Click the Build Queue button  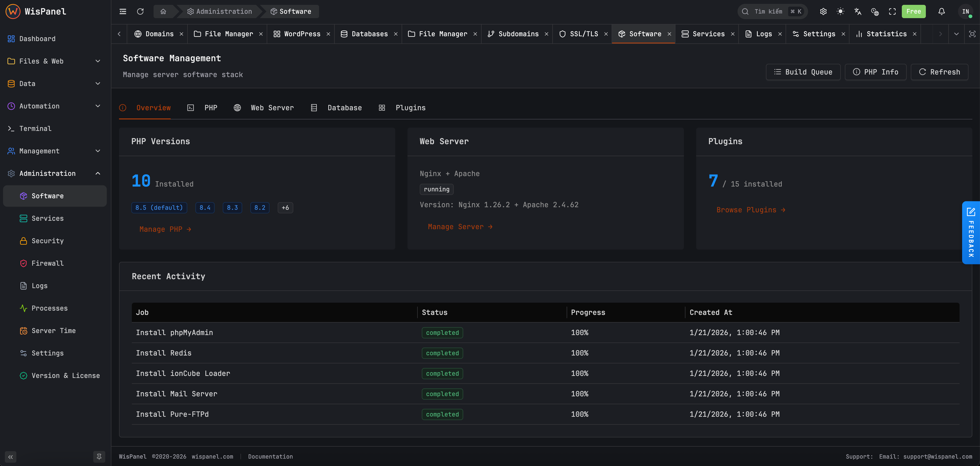(x=803, y=72)
